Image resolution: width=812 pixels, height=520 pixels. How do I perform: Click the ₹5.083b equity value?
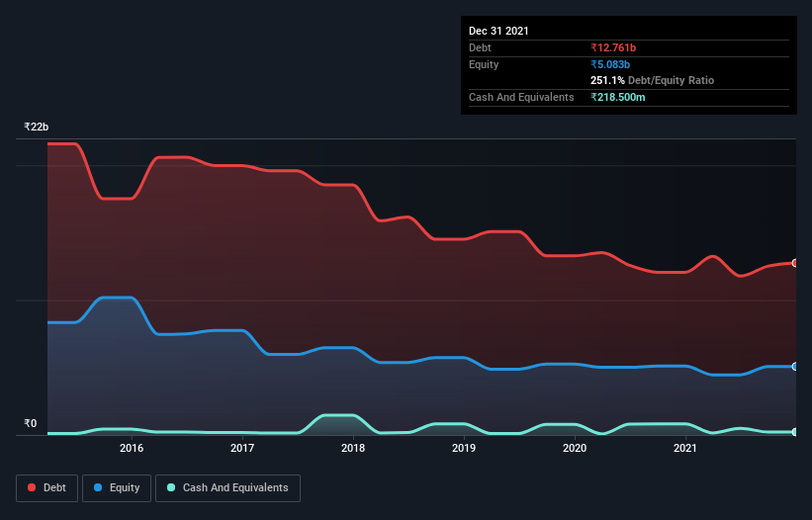(x=610, y=64)
